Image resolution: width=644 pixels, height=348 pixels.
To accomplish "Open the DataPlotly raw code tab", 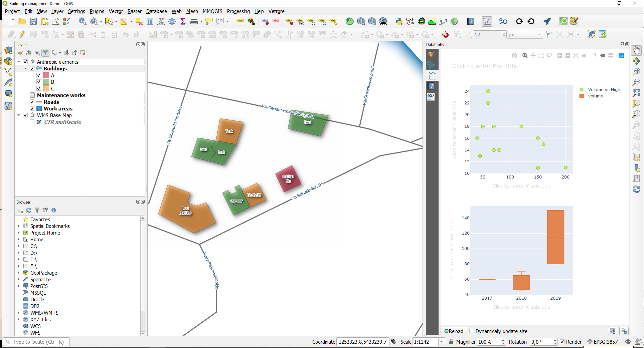I will pos(432,97).
